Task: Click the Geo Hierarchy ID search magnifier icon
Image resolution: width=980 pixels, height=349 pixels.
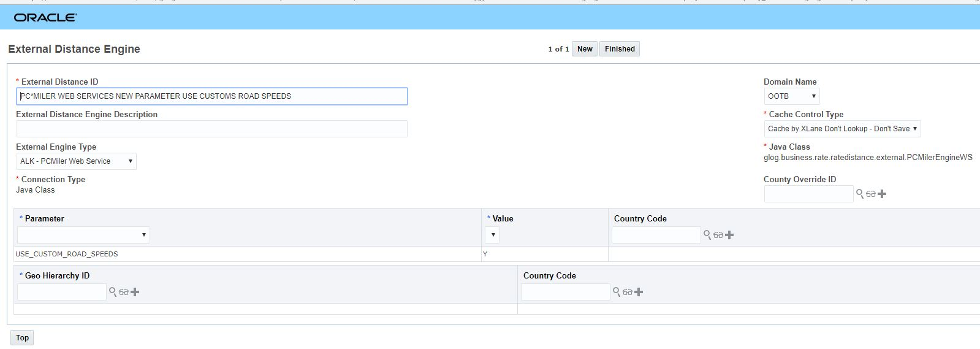Action: (x=113, y=292)
